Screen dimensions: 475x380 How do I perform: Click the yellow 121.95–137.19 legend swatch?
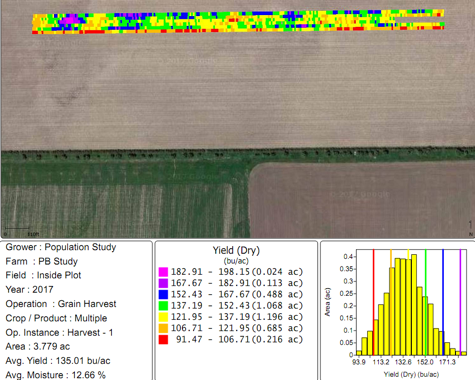[x=163, y=317]
